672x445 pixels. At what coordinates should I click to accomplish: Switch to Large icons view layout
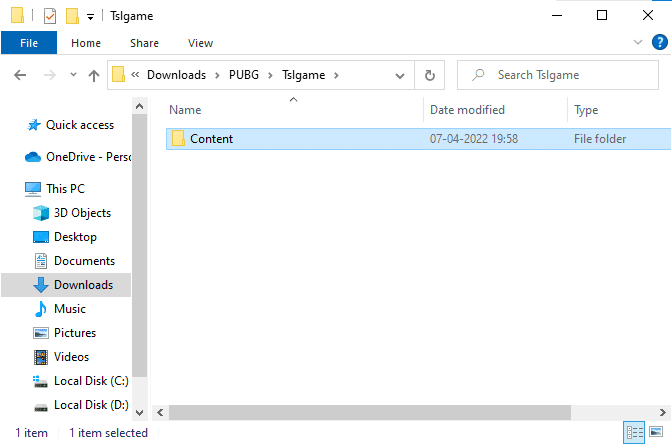[657, 433]
